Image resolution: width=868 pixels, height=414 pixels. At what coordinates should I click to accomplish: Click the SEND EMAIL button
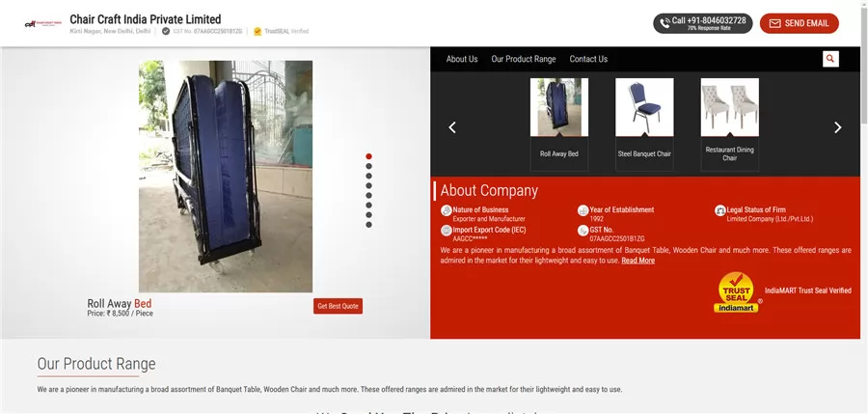pos(799,23)
